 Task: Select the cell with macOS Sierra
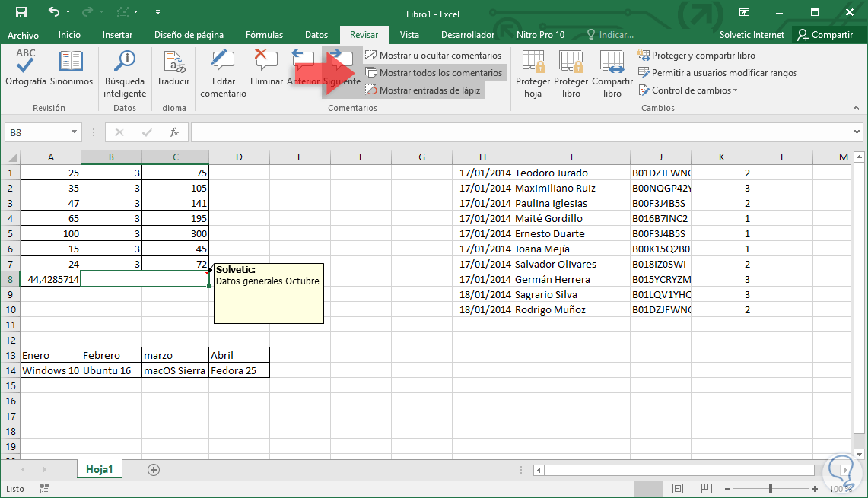(175, 370)
